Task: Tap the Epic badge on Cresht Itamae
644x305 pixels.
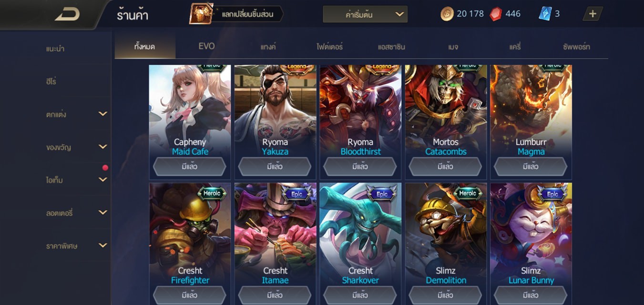Action: pos(297,194)
